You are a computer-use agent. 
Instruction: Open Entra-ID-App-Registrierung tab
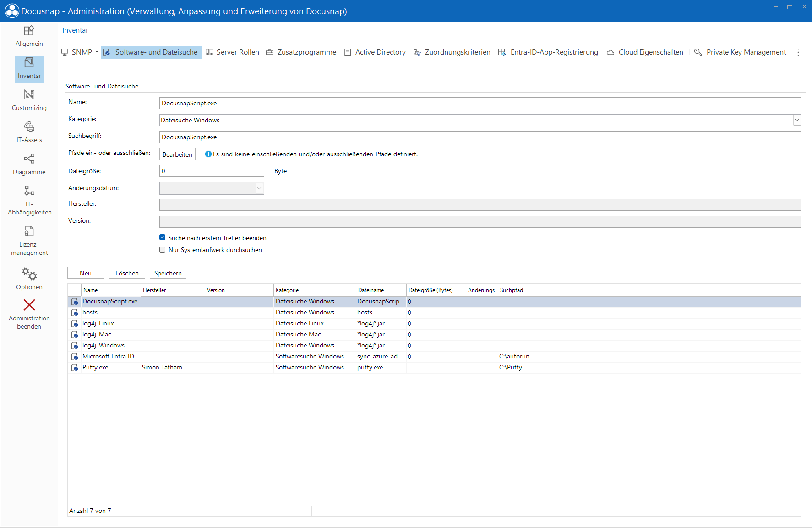(x=548, y=52)
